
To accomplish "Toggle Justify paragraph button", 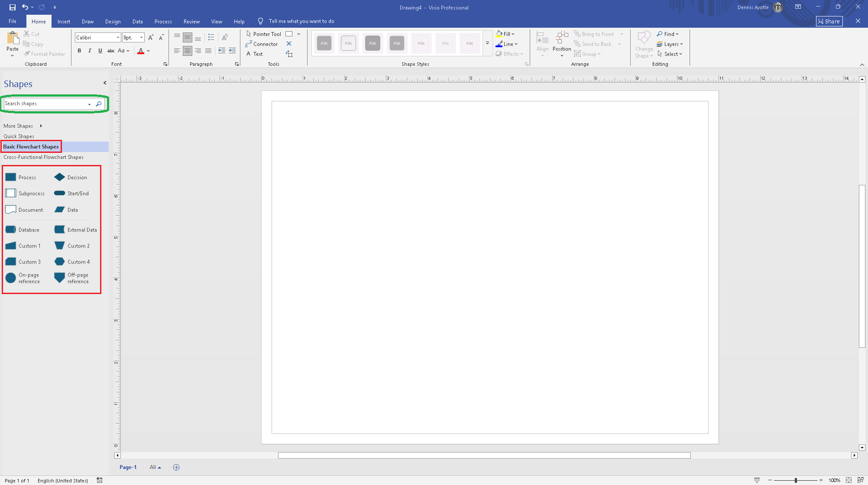I will [x=208, y=51].
